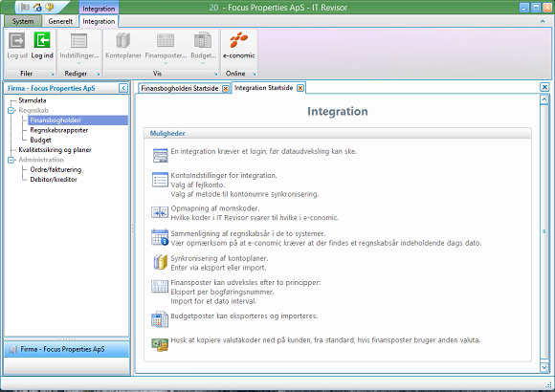Click the home icon in quick access toolbar
The height and width of the screenshot is (392, 555).
click(x=37, y=7)
